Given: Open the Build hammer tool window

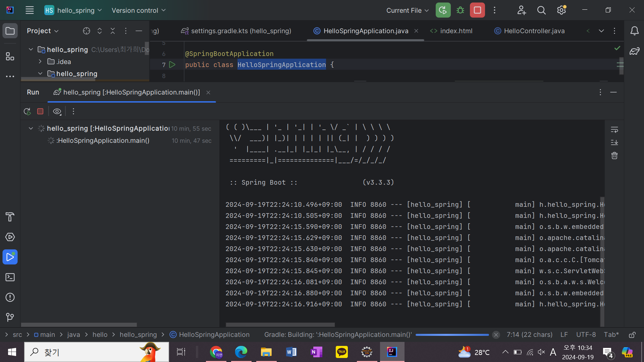Looking at the screenshot, I should [x=10, y=217].
